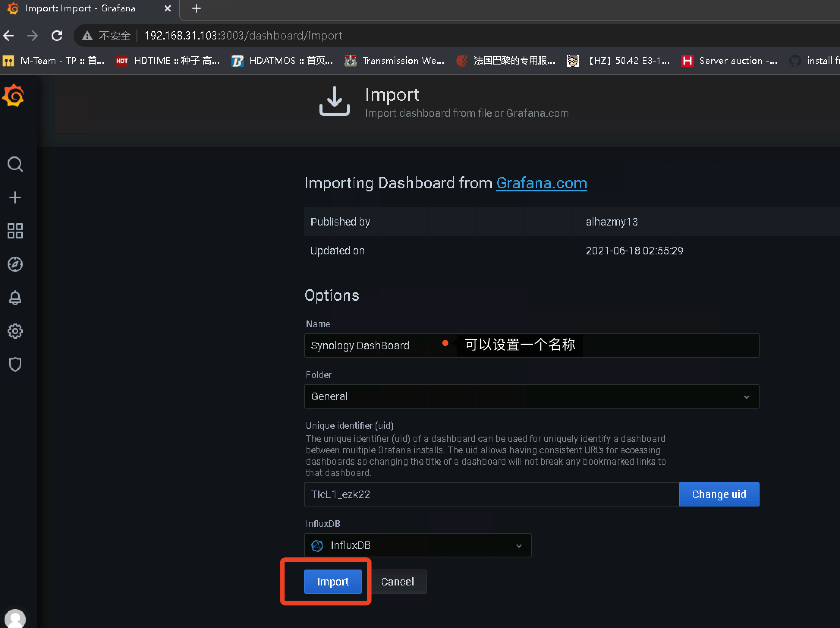Click the 2021-06-18 02:55:29 updated date
This screenshot has height=628, width=840.
point(634,251)
